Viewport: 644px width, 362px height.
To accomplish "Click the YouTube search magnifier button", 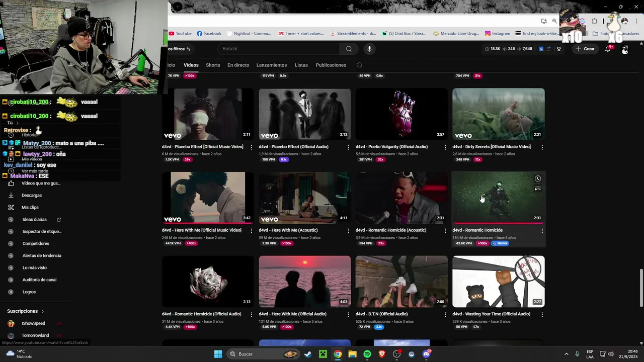I will click(349, 49).
